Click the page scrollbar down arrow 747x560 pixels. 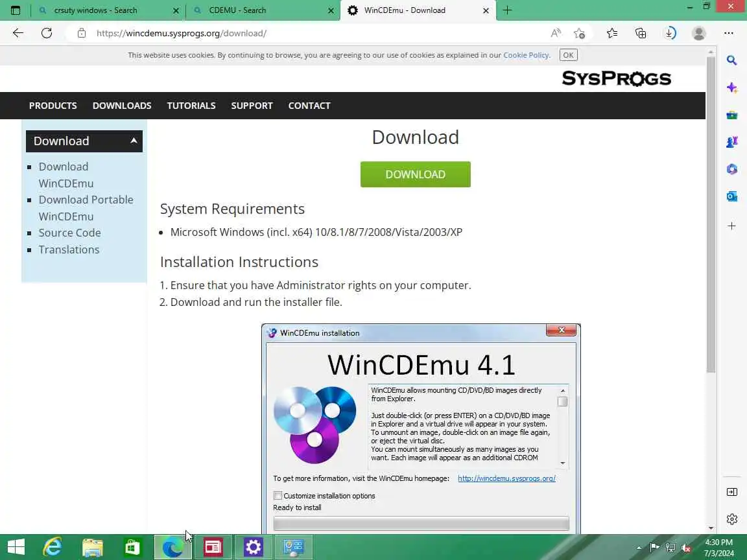point(711,528)
